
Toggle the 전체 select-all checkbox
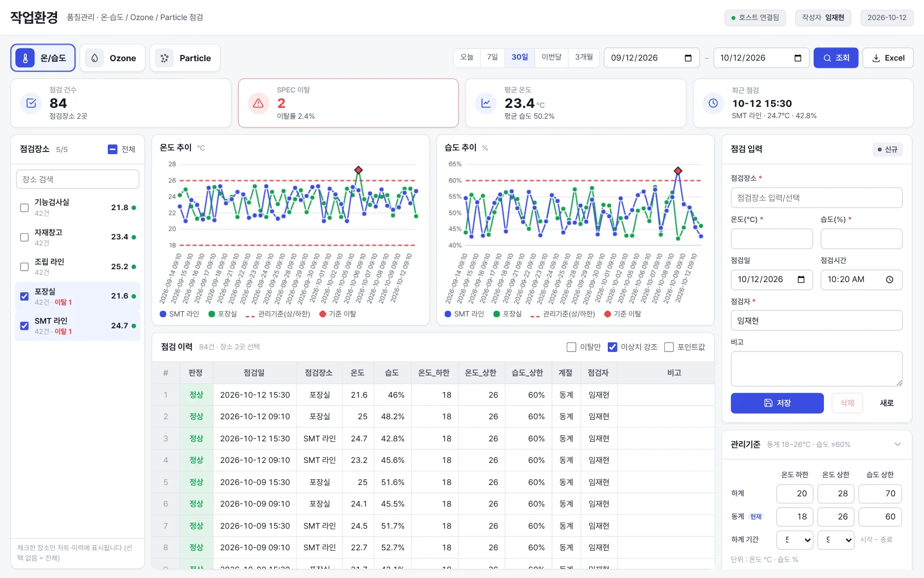click(112, 150)
